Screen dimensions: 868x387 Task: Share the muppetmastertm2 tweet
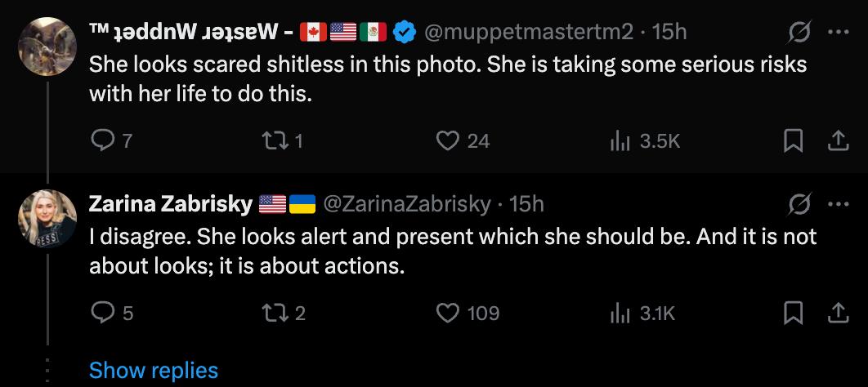[x=835, y=141]
